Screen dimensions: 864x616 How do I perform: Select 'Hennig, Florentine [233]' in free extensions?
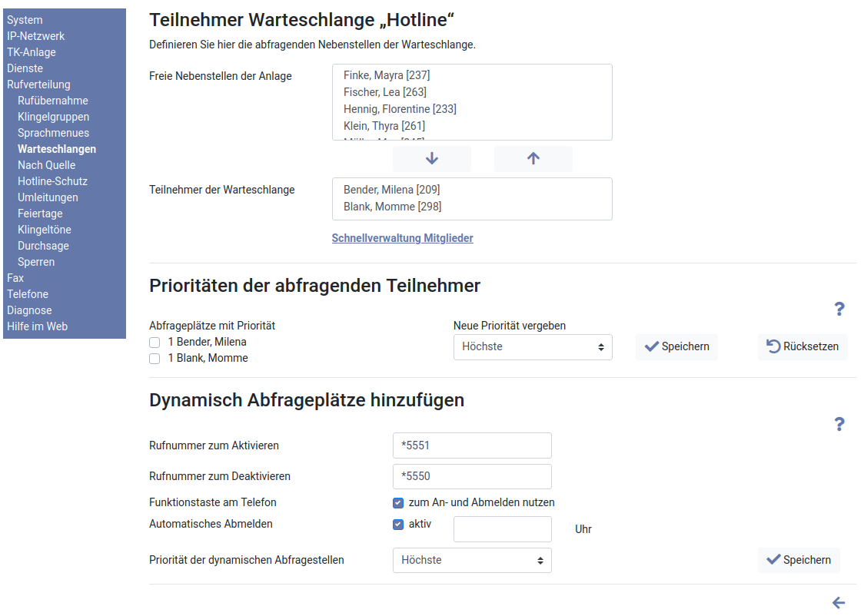(x=400, y=109)
